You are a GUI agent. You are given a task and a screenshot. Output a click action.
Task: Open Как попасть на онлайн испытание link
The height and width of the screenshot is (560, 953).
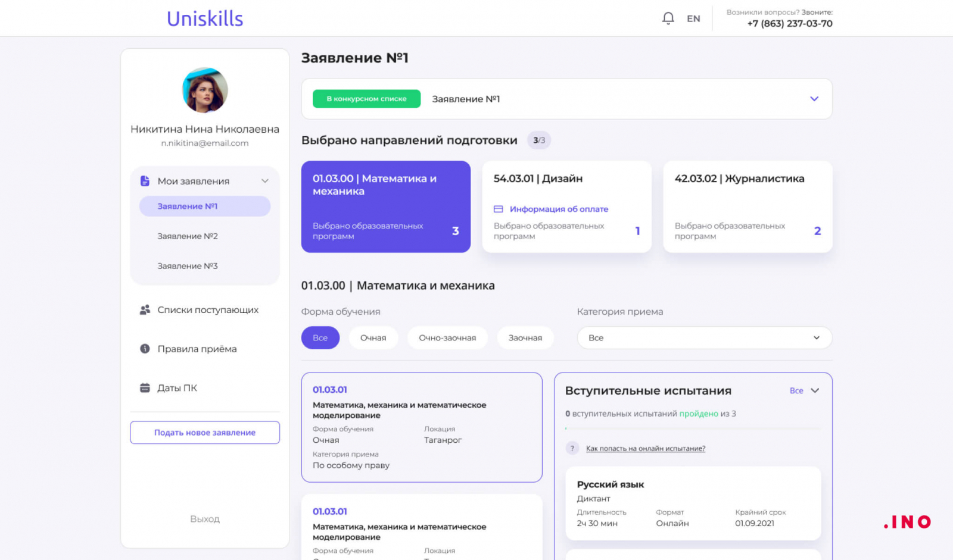tap(646, 449)
